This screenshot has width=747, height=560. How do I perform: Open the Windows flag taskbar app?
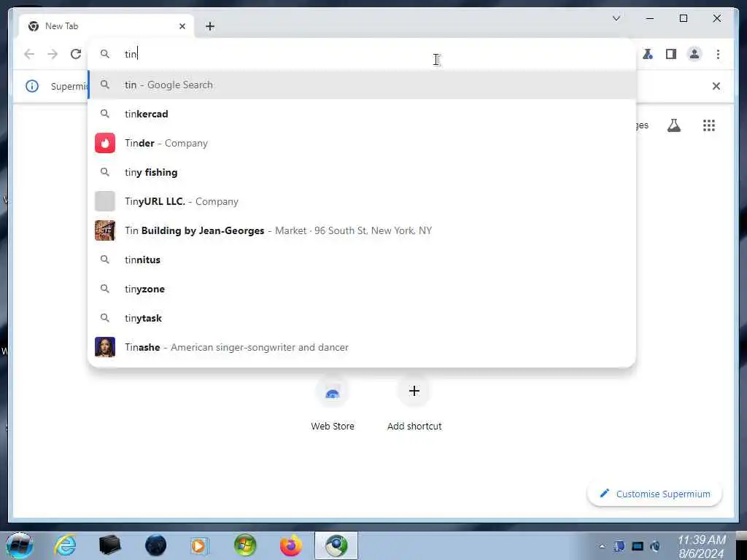(245, 545)
